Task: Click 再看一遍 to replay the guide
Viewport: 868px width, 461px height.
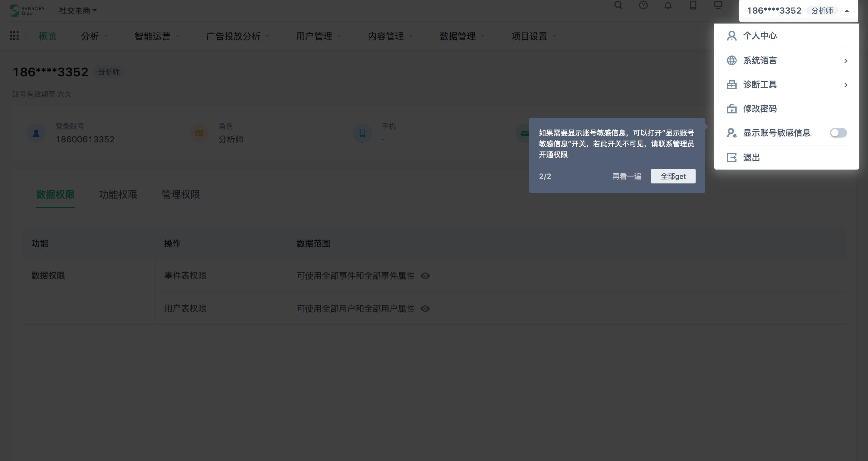Action: coord(626,176)
